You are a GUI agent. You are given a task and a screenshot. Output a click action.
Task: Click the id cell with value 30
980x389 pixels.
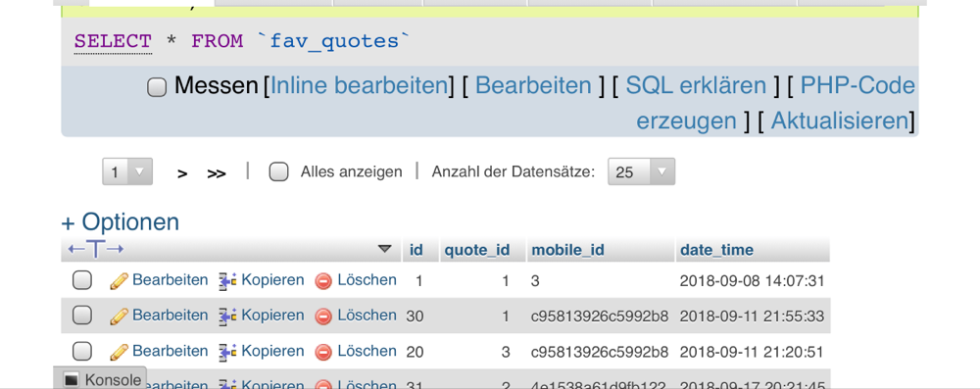click(x=415, y=316)
